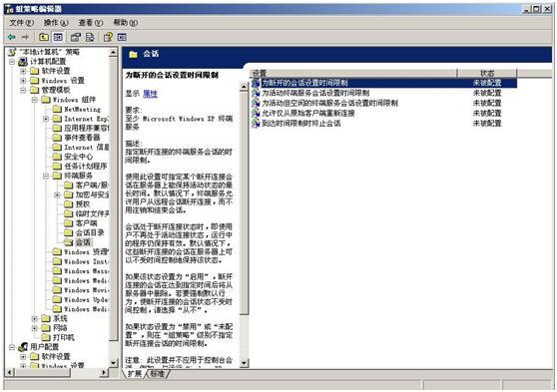Click the folder icon next to 授权
This screenshot has width=557, height=392.
[x=69, y=204]
